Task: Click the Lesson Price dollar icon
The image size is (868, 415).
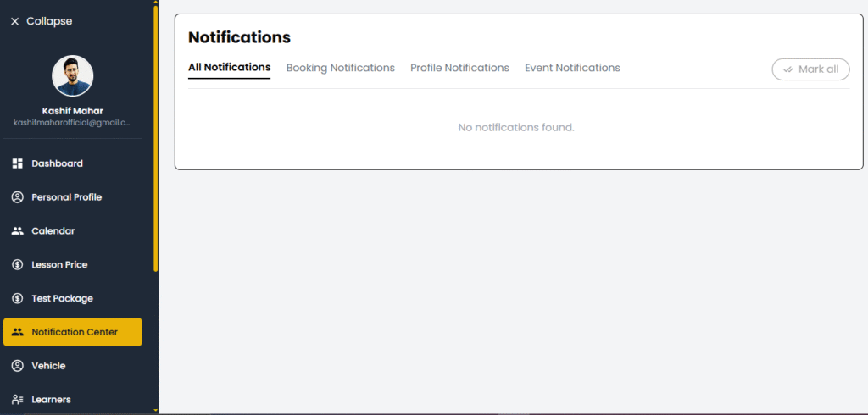Action: (17, 265)
